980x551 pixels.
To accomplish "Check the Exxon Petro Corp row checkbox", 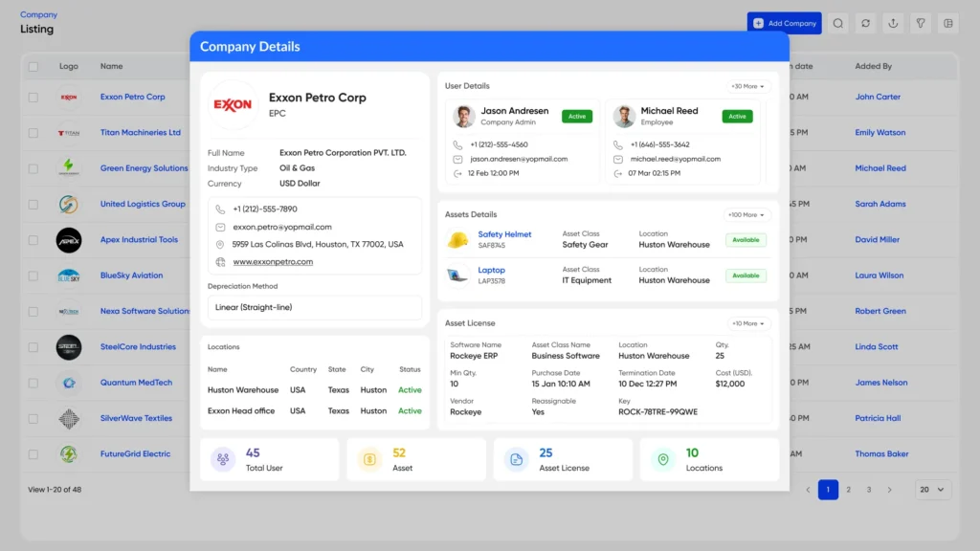I will [33, 97].
